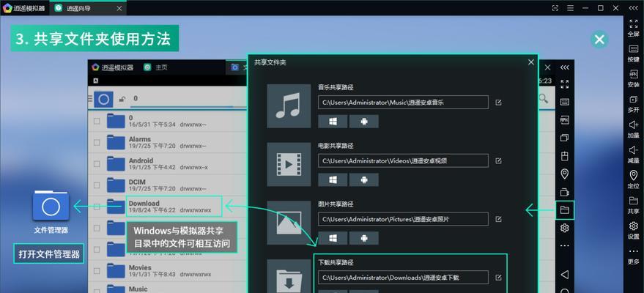Click the Android back triangle in inner sidebar
Viewport: 644px width, 293px height.
point(565,275)
